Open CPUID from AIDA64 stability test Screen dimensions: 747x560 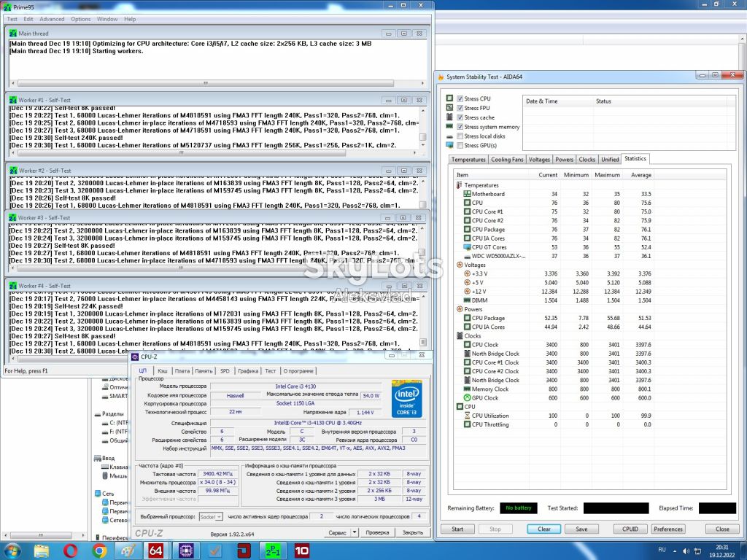pyautogui.click(x=630, y=529)
